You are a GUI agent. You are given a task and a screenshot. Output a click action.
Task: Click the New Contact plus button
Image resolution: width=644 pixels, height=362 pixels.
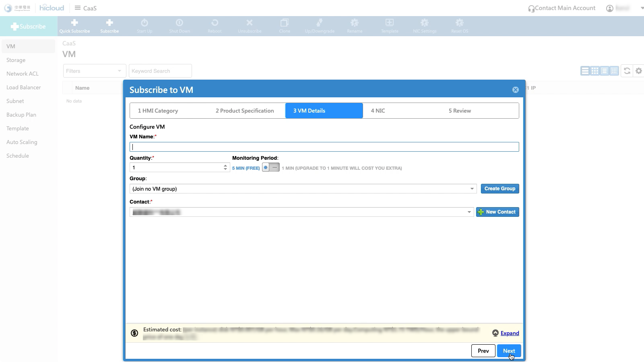[x=497, y=212]
